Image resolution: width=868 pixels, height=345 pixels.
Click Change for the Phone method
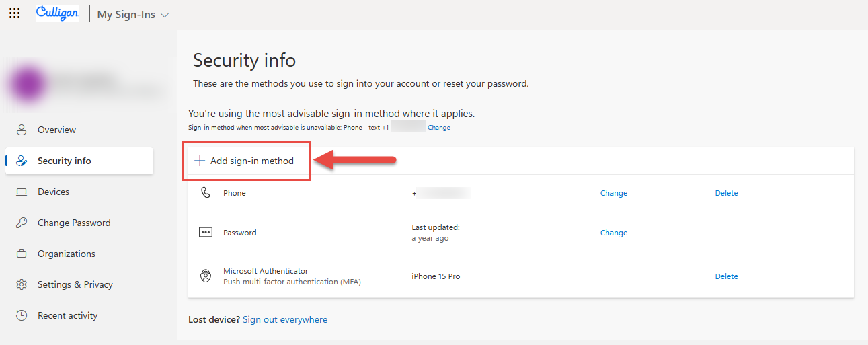click(x=613, y=193)
